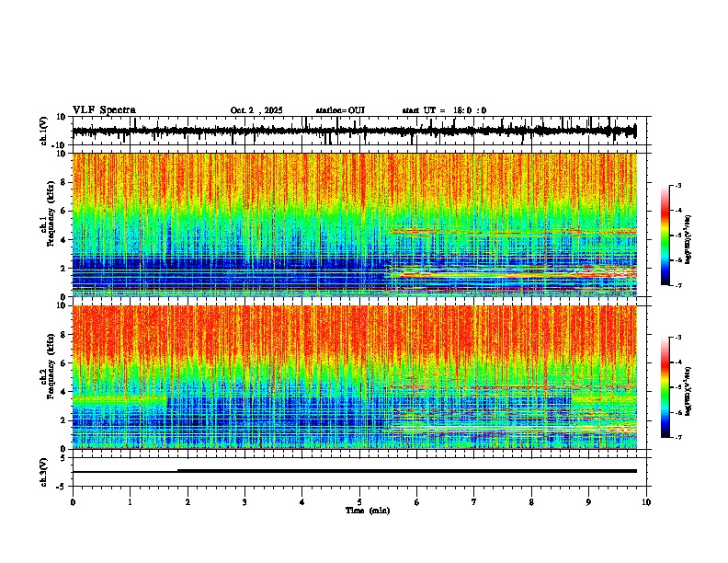Click the "6" tick on ch.1 frequency axis
Screen dimensions: 728x563
(64, 211)
